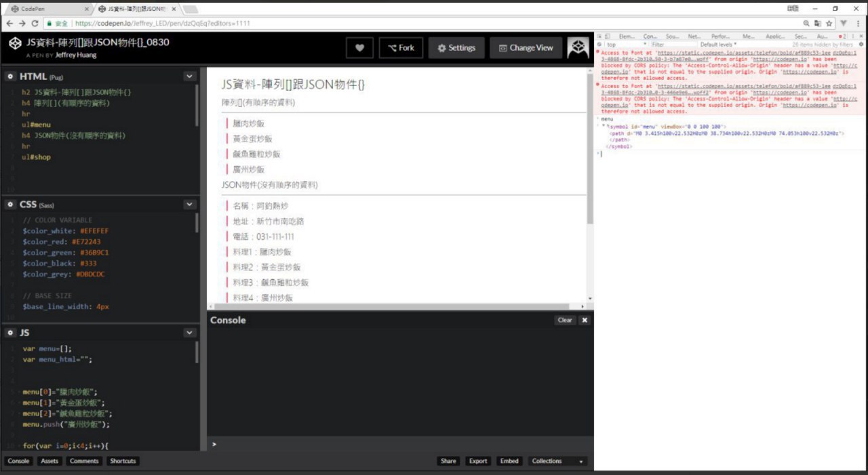This screenshot has width=868, height=475.
Task: Expand the JS editor dropdown chevron
Action: click(x=190, y=333)
